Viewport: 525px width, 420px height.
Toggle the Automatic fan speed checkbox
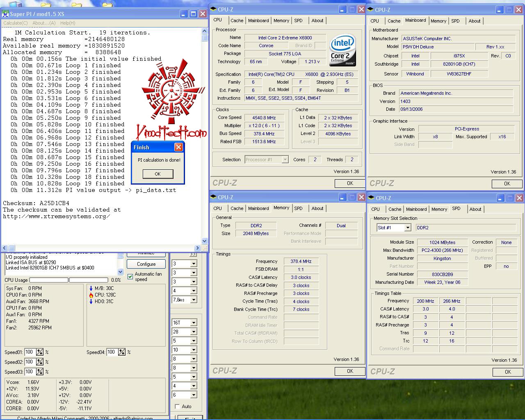130,277
